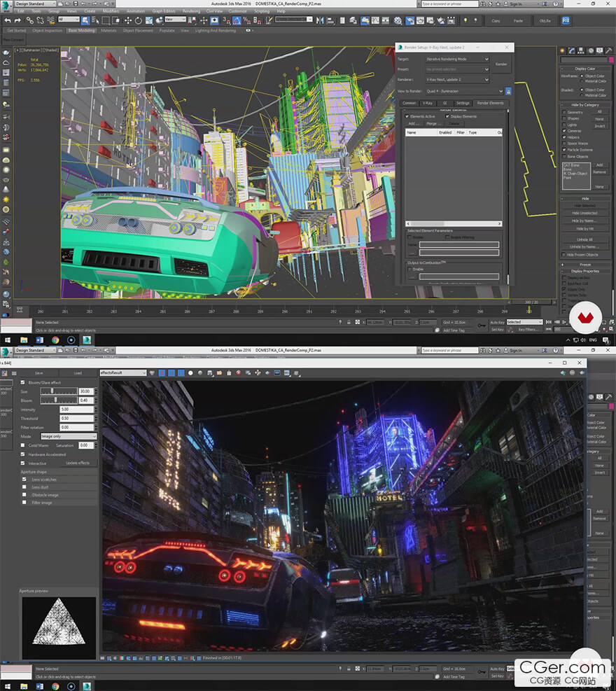The height and width of the screenshot is (691, 616).
Task: Open the Select by Name tool
Action: coord(95,20)
